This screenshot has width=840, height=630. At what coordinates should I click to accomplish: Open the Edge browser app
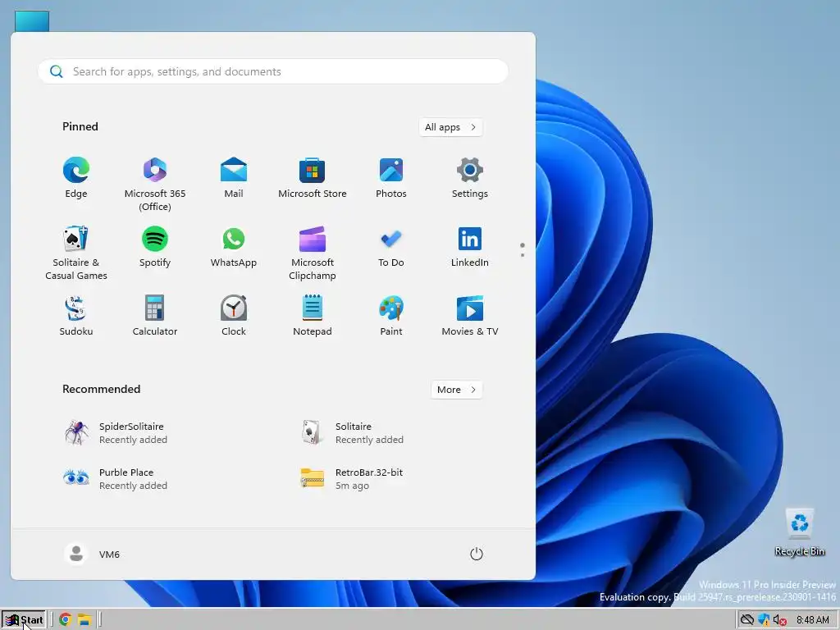[76, 178]
